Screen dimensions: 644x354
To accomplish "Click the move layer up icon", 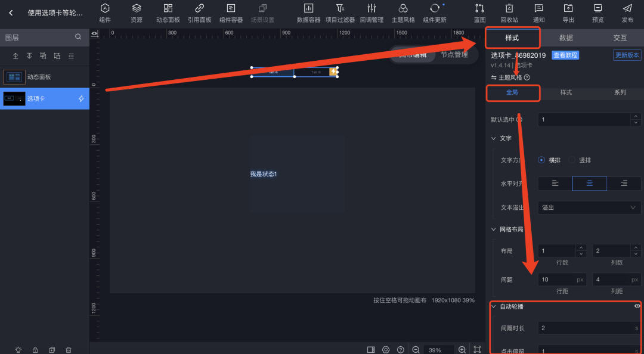I will 16,56.
